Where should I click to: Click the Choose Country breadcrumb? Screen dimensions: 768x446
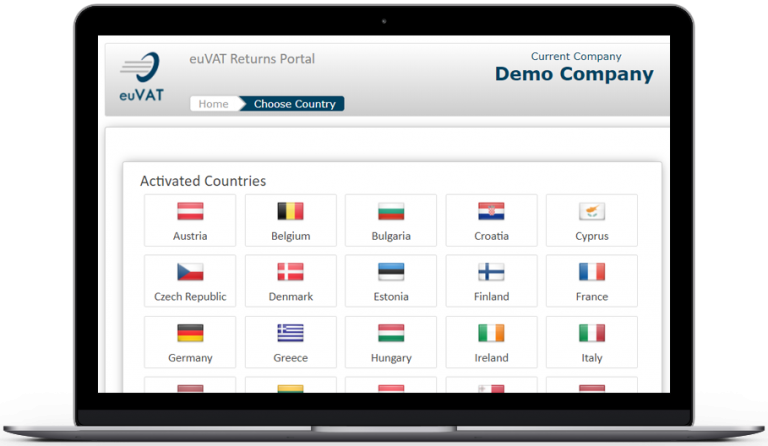[294, 104]
